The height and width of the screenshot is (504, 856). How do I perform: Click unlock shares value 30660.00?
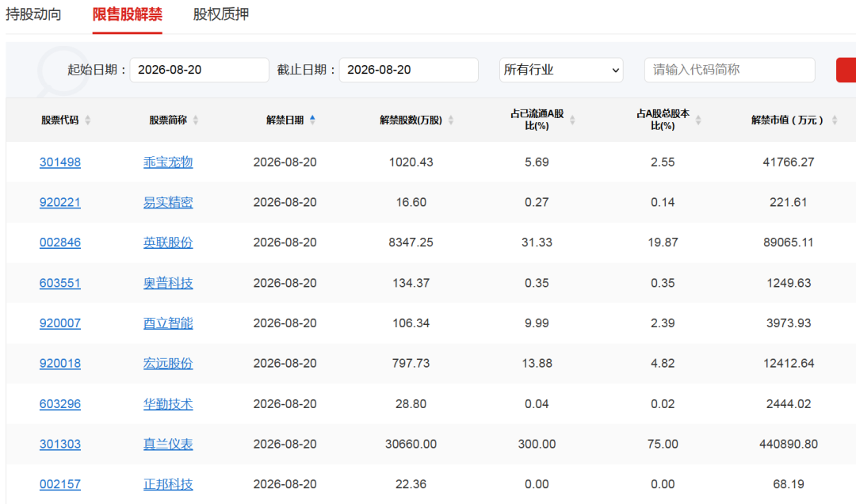(411, 444)
